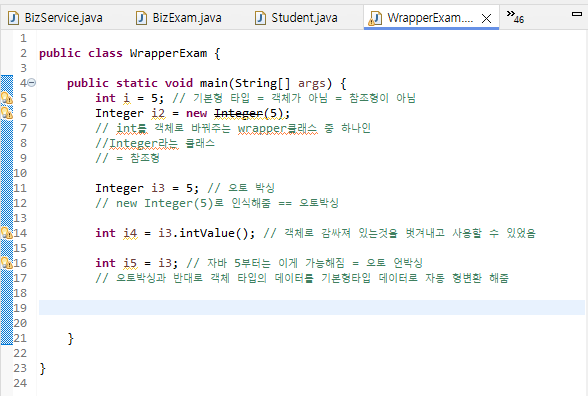Screen dimensions: 588x396
Task: Open the warning quick fix on line 16
Action: 7,263
